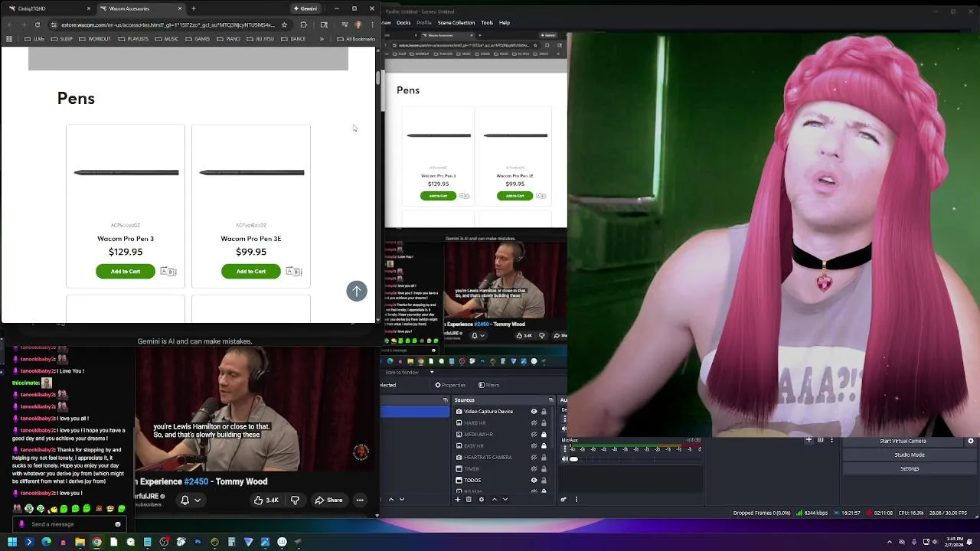Toggle visibility of HEARTRATE CAMERA source
Screen dimensions: 980x551
pos(534,458)
